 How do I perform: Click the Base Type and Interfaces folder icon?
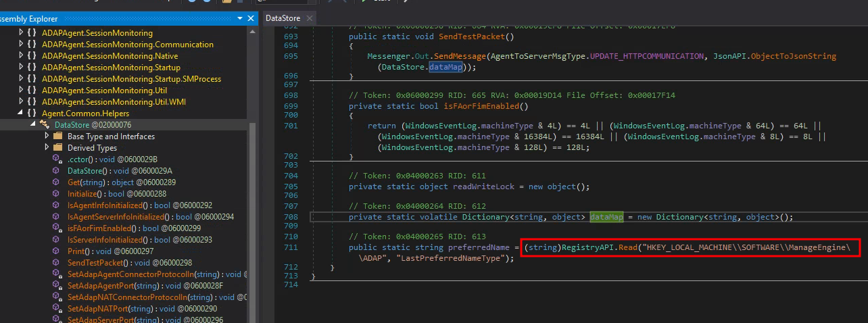[57, 136]
